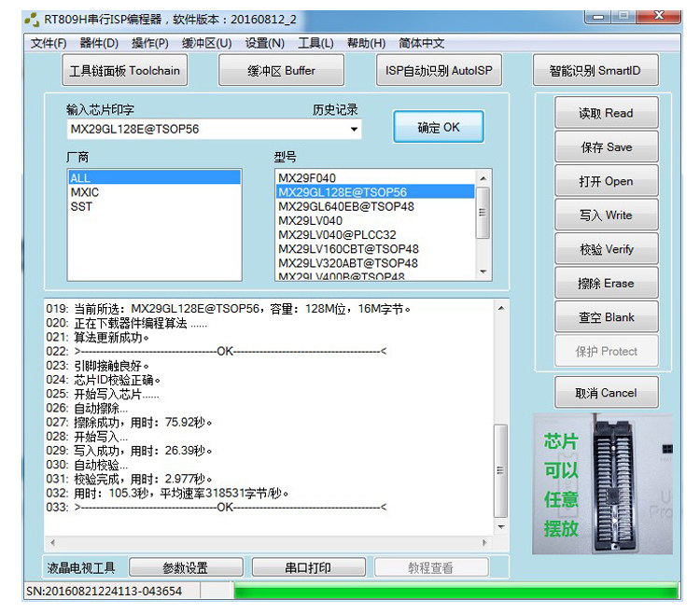700x614 pixels.
Task: Click the 保存 Save button
Action: tap(606, 147)
